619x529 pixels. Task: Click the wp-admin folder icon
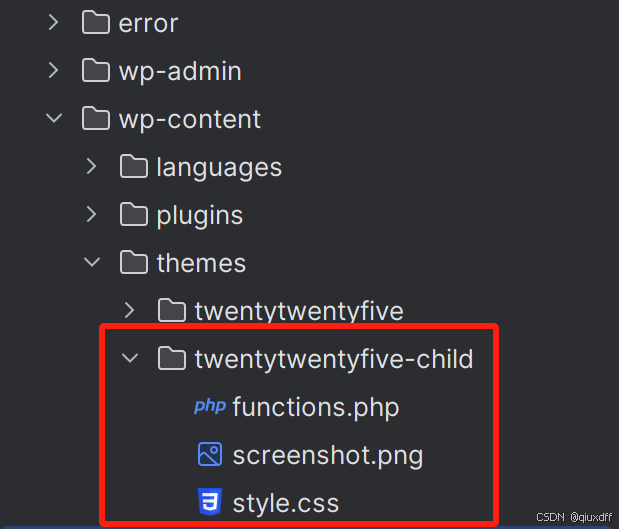[96, 71]
